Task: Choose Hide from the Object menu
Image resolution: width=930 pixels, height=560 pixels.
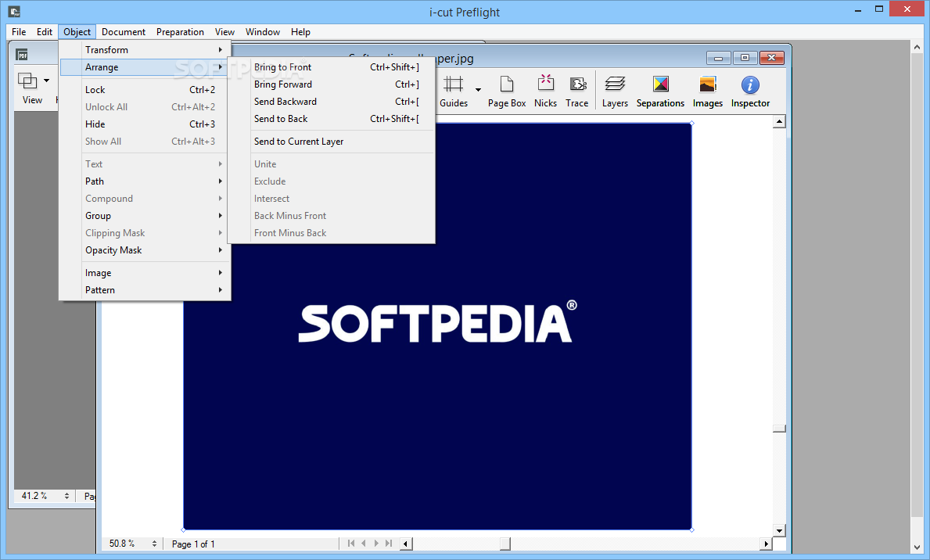Action: [x=145, y=124]
